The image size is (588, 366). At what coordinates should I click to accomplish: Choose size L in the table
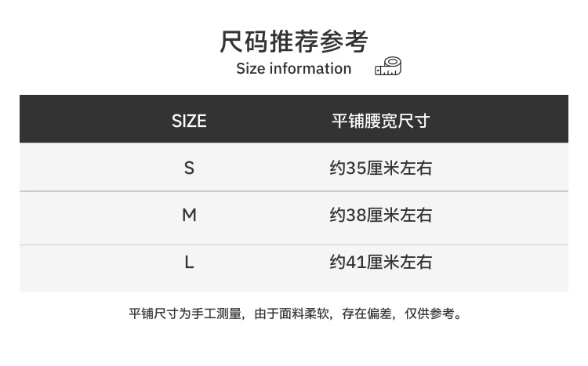click(189, 262)
